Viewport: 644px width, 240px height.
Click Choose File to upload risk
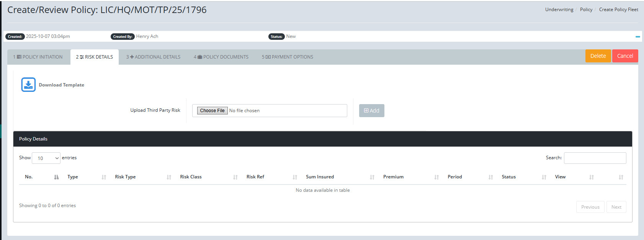tap(212, 111)
